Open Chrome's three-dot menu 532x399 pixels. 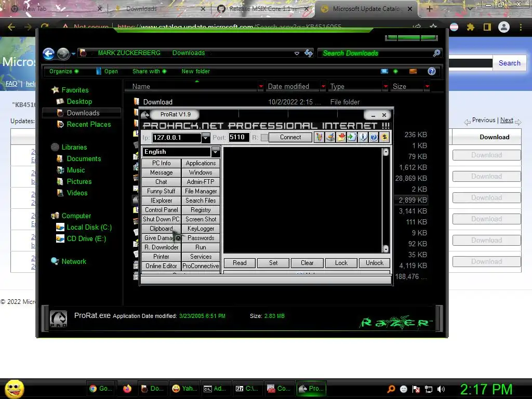[x=521, y=27]
